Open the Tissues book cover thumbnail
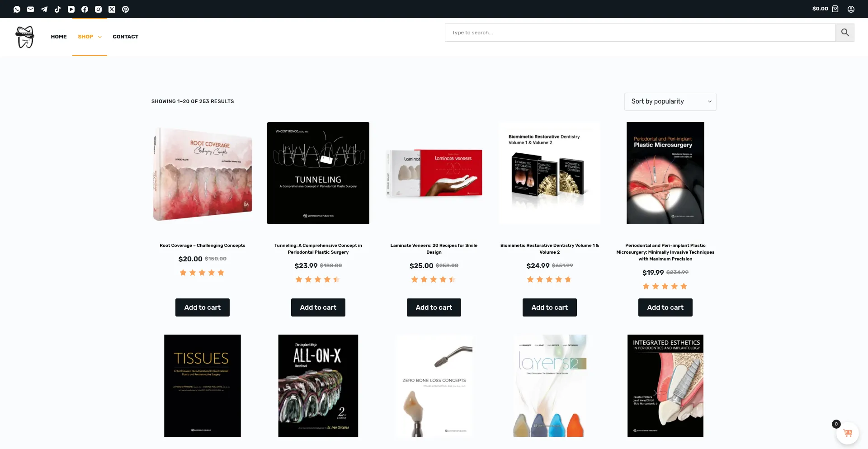 click(202, 386)
